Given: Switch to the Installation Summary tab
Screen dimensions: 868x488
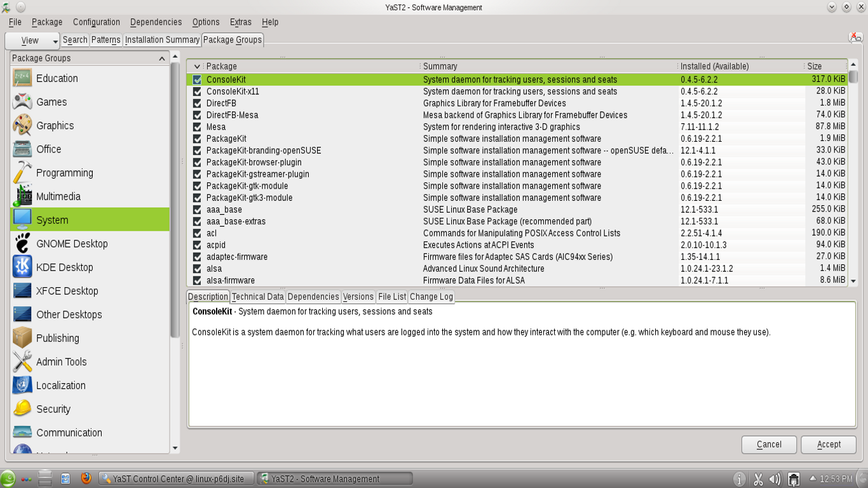Looking at the screenshot, I should pos(162,39).
